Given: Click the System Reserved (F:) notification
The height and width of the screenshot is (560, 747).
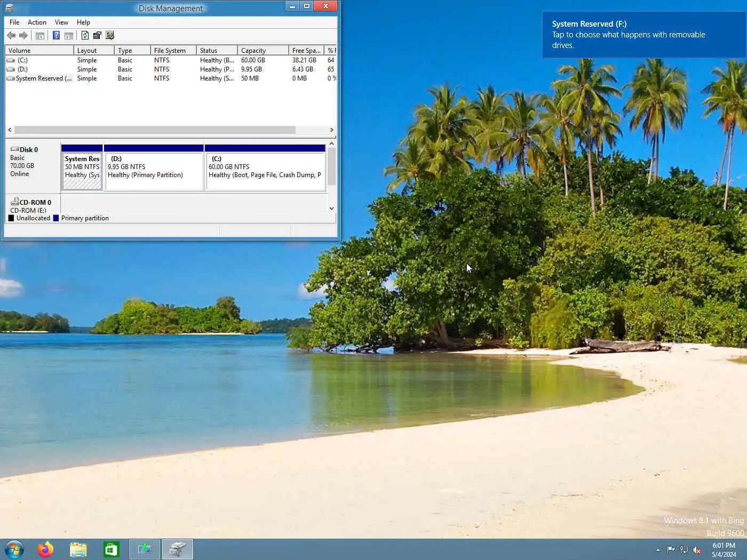Looking at the screenshot, I should coord(645,35).
